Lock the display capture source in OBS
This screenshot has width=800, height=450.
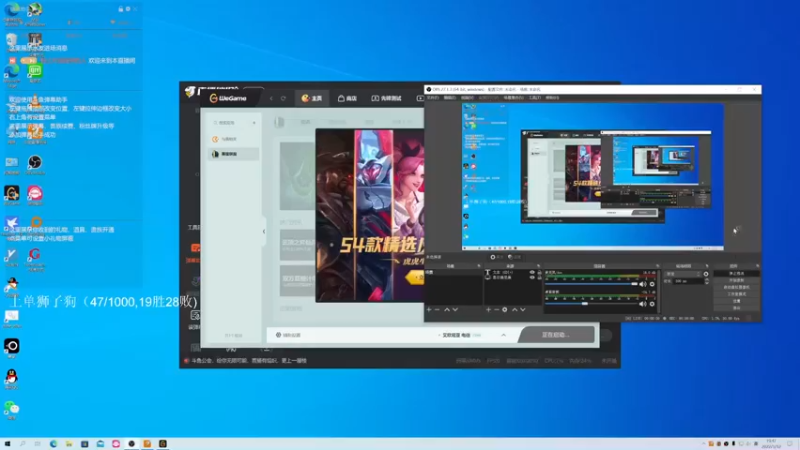pos(539,278)
